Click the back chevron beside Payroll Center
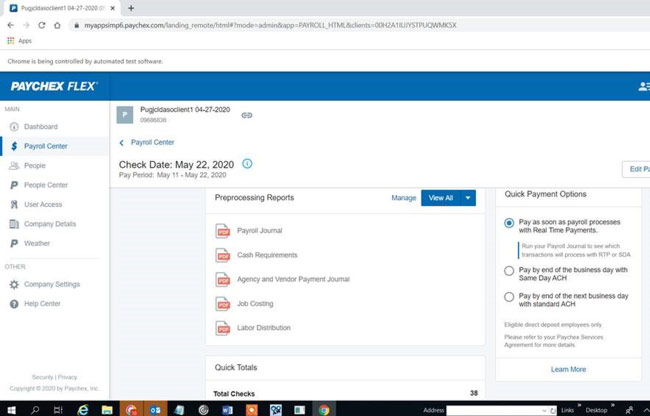Screen dimensions: 650x416 tap(121, 143)
